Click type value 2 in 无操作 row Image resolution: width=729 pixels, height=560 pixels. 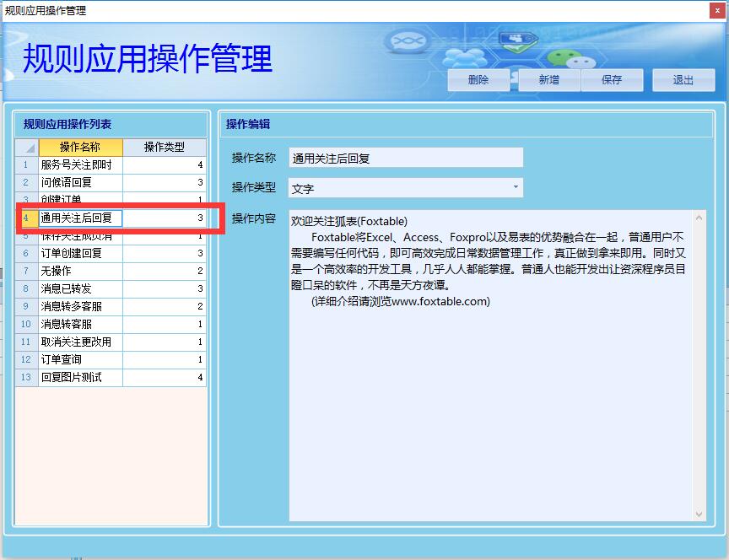[165, 271]
